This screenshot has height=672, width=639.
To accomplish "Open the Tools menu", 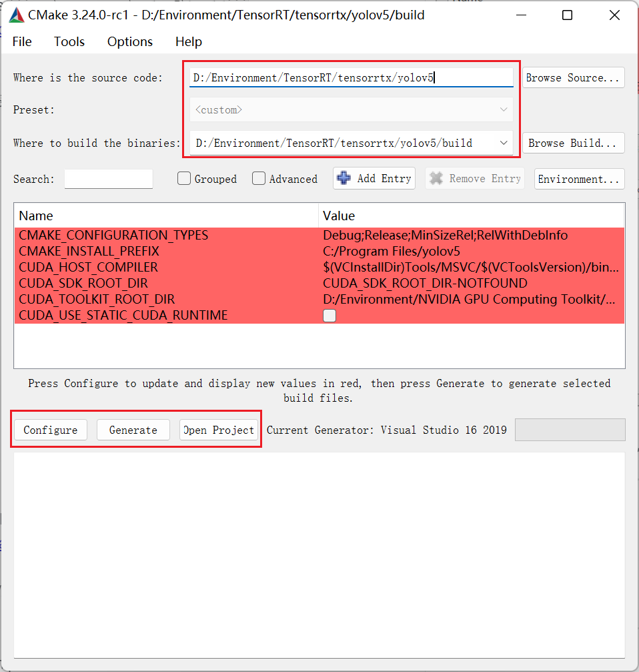I will pyautogui.click(x=69, y=41).
